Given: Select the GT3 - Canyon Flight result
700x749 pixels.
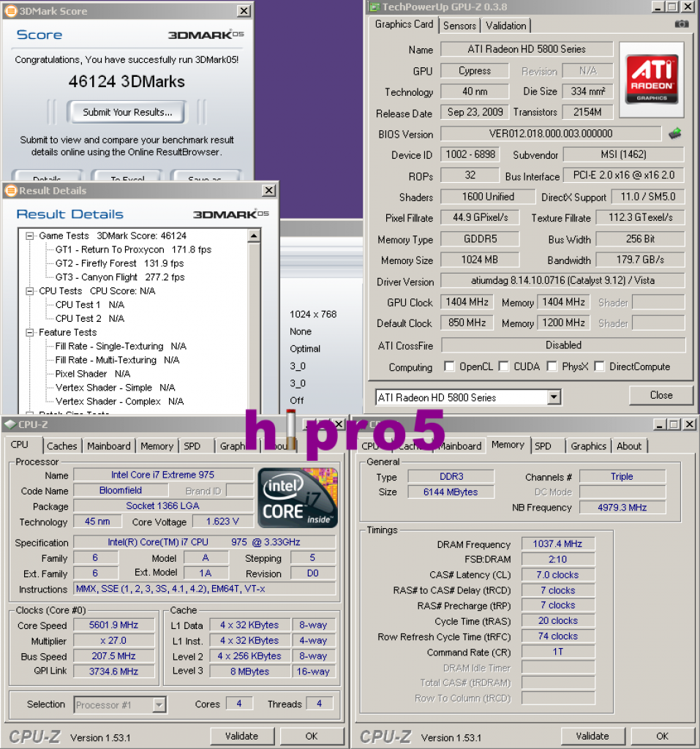Looking at the screenshot, I should (120, 277).
